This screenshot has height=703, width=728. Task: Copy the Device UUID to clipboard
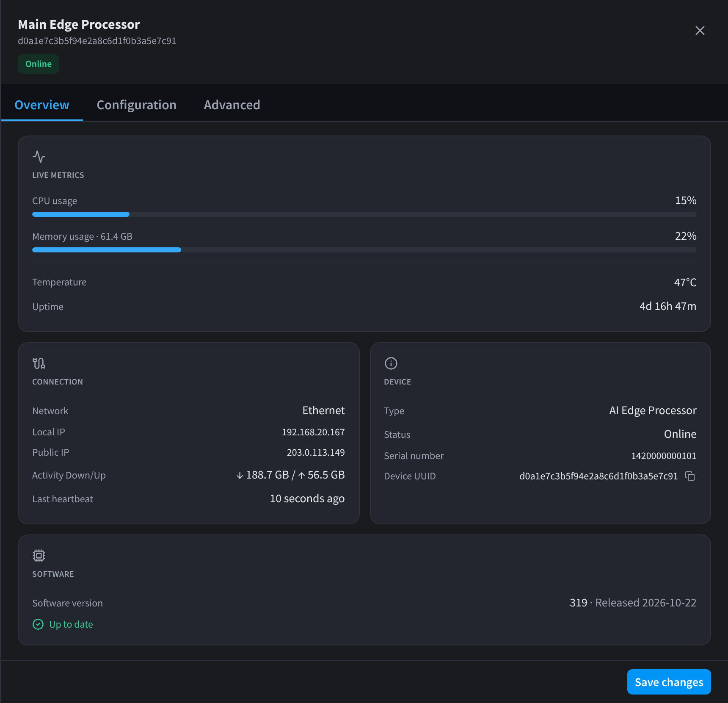(x=690, y=476)
